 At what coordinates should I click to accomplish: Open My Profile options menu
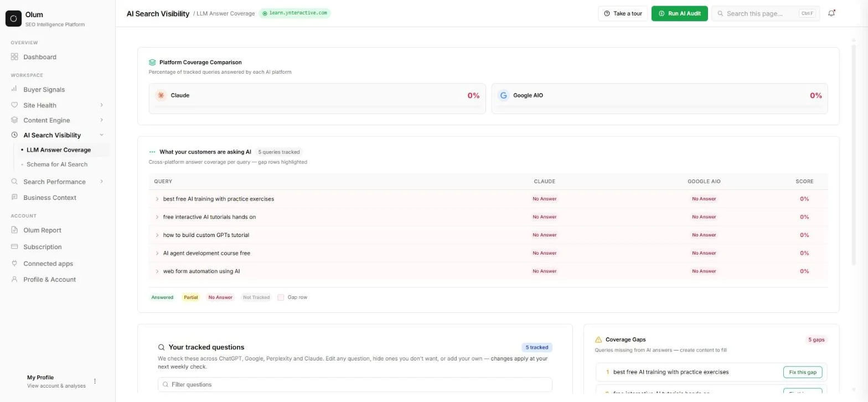click(x=95, y=382)
